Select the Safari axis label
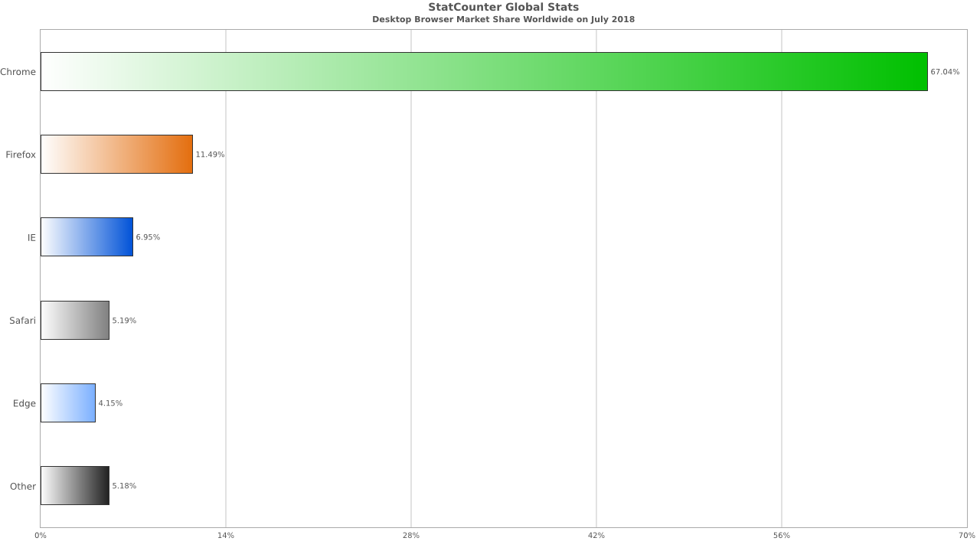The height and width of the screenshot is (551, 980). click(x=22, y=321)
